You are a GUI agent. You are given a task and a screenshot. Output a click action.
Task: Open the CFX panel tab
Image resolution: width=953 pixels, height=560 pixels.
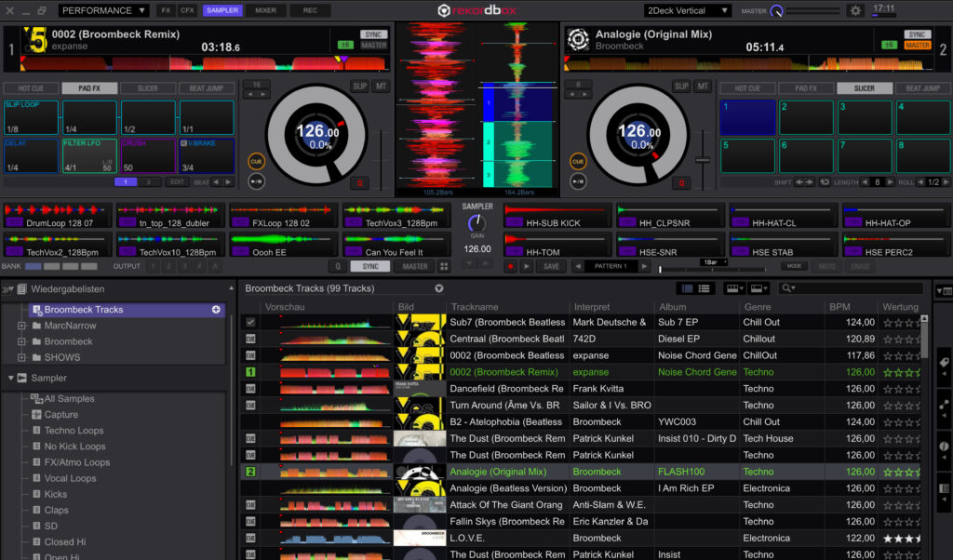coord(187,10)
